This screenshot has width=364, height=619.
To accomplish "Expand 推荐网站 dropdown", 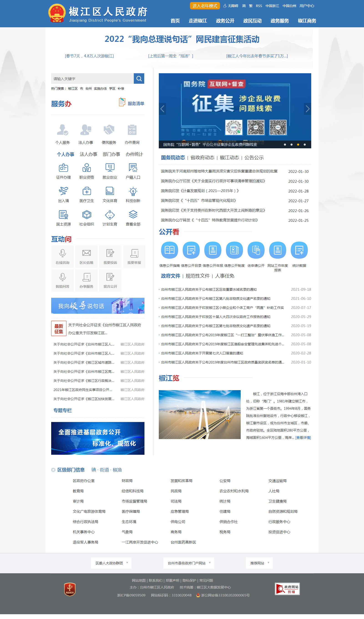I will click(x=259, y=563).
